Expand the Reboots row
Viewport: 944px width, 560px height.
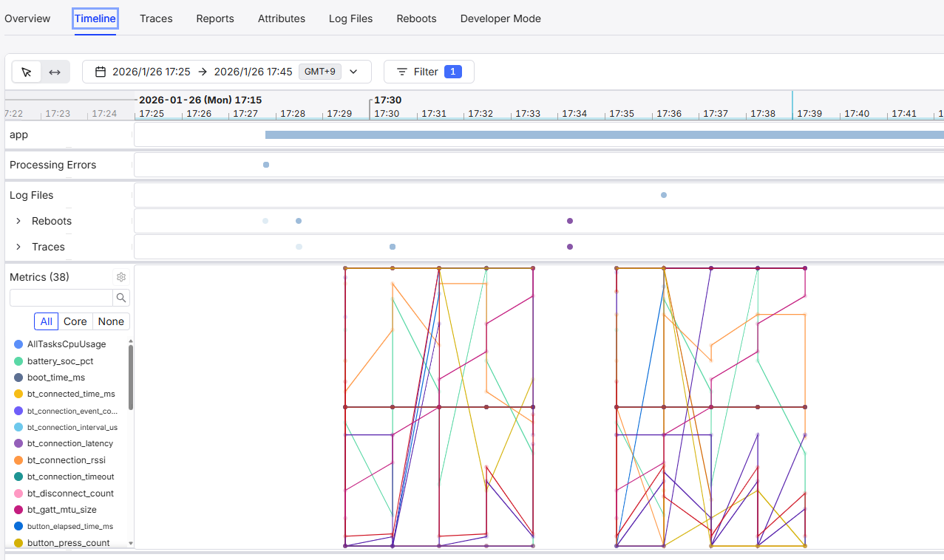[18, 221]
